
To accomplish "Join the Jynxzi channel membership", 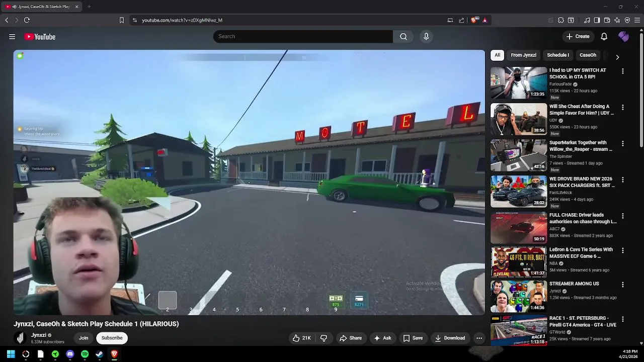I will (84, 338).
